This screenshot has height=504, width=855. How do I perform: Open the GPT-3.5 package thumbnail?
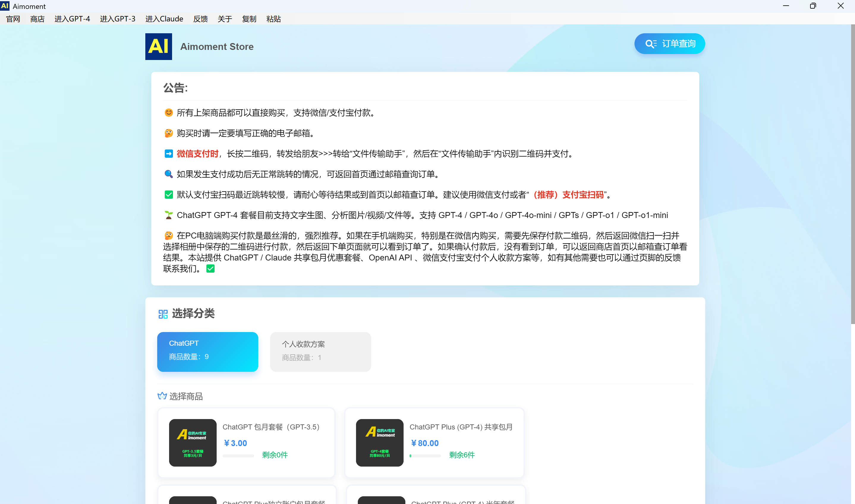coord(193,443)
